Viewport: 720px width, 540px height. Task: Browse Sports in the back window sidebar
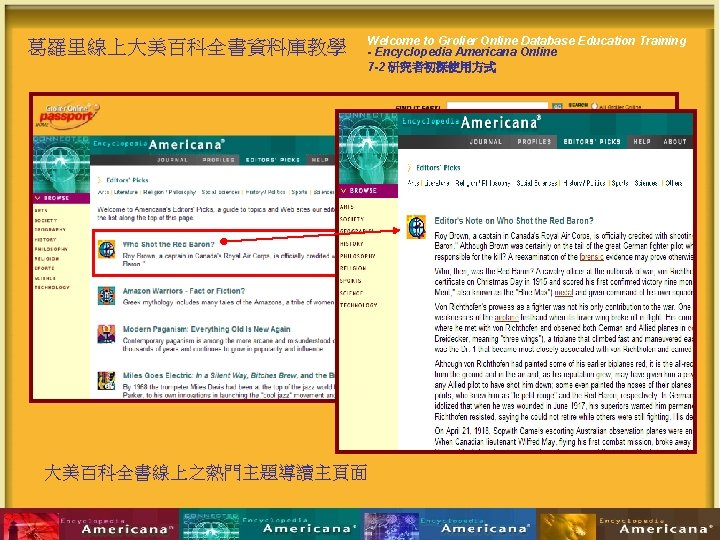(x=45, y=268)
